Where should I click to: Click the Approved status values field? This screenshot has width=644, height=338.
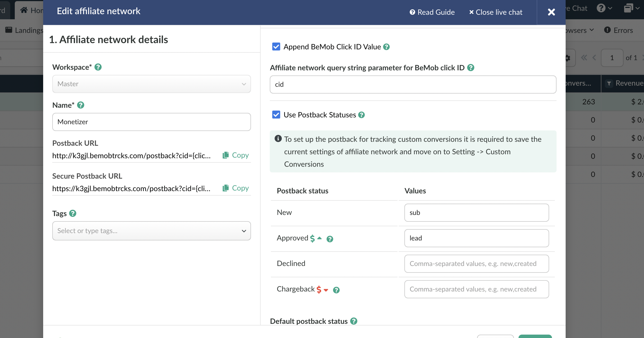(x=476, y=238)
